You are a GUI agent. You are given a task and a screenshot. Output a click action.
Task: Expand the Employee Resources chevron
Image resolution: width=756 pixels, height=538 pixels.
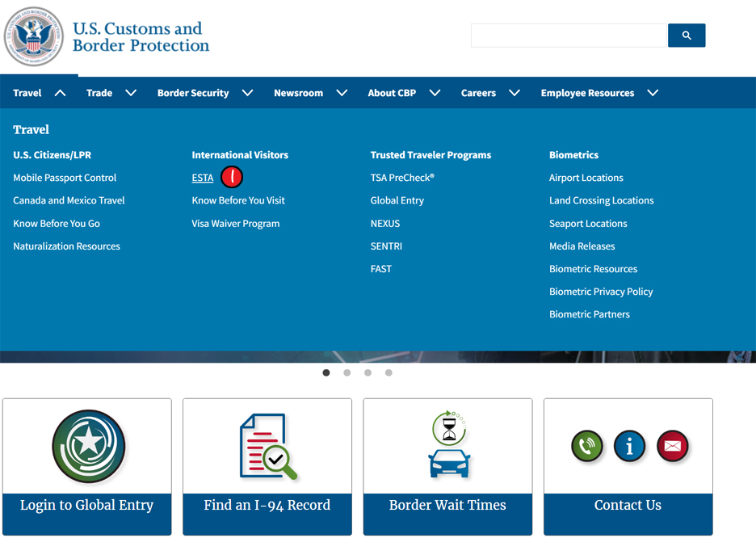[x=653, y=93]
